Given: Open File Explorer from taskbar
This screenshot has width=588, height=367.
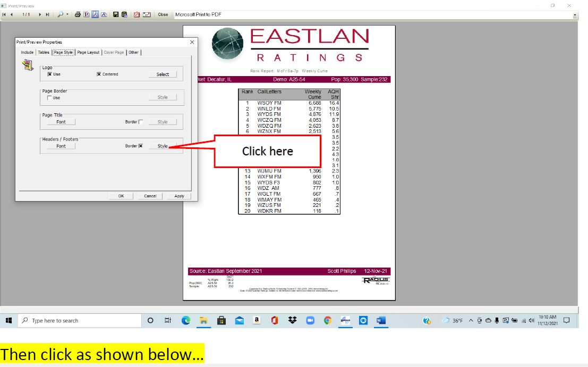Looking at the screenshot, I should [x=203, y=320].
